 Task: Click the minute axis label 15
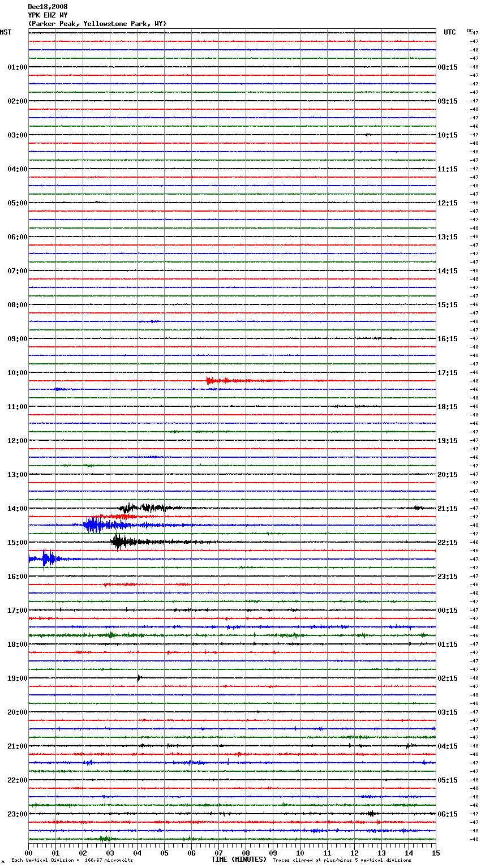pos(435,853)
